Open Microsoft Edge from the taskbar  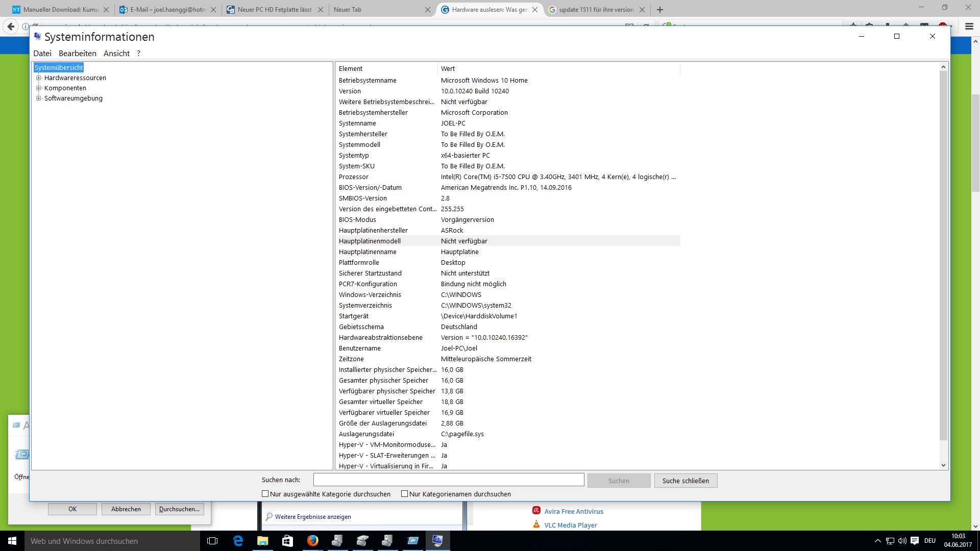click(238, 541)
